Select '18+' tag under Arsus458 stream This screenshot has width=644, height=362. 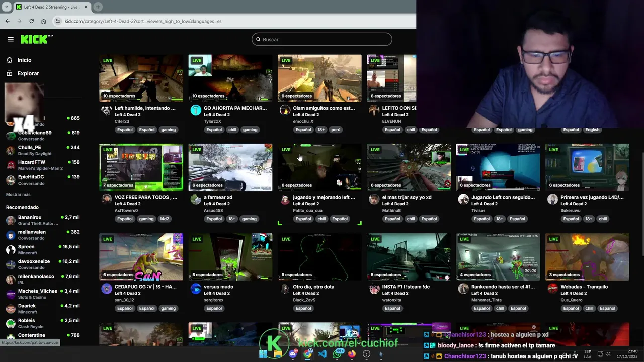point(232,219)
